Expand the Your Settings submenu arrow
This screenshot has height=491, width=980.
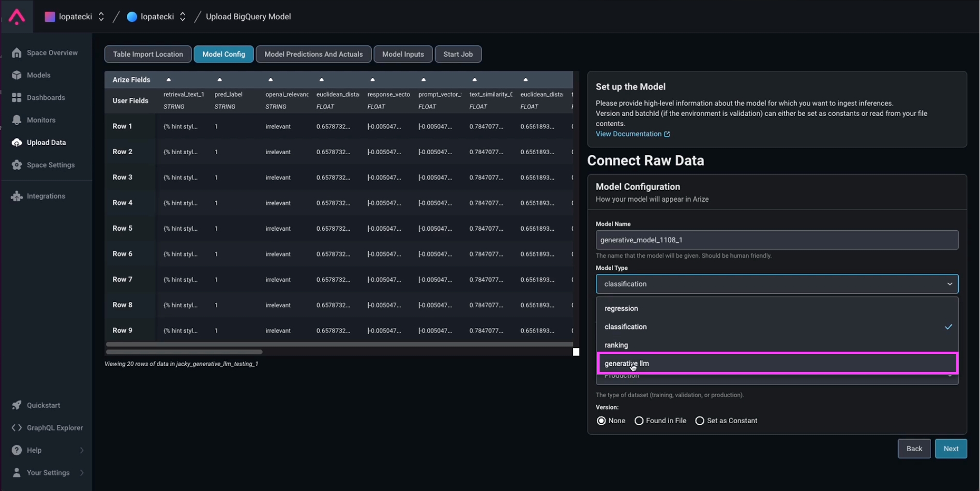(x=82, y=473)
